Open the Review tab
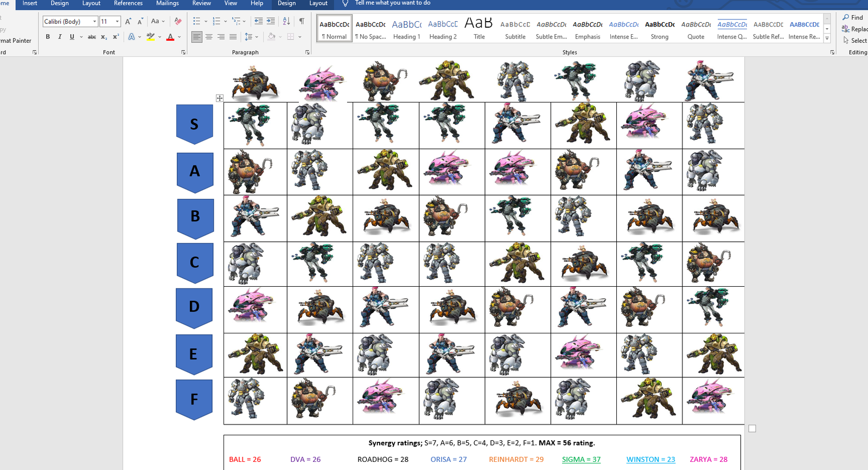The height and width of the screenshot is (470, 868). click(x=201, y=3)
